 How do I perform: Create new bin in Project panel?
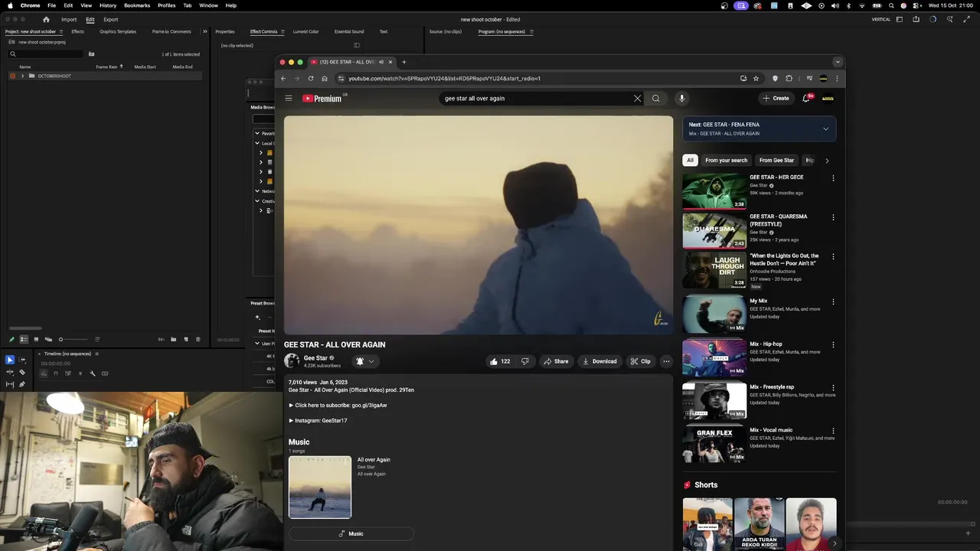click(173, 339)
